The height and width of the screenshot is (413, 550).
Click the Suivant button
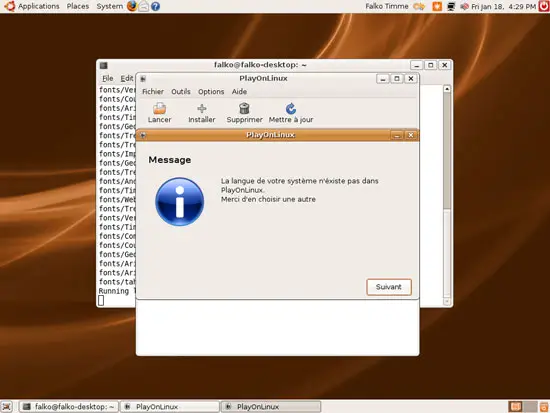pos(389,287)
